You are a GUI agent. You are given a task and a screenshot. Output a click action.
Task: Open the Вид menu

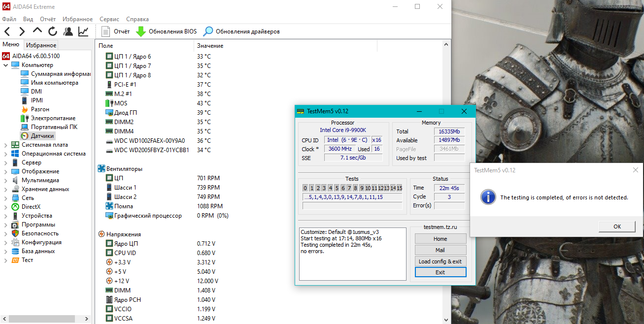28,19
